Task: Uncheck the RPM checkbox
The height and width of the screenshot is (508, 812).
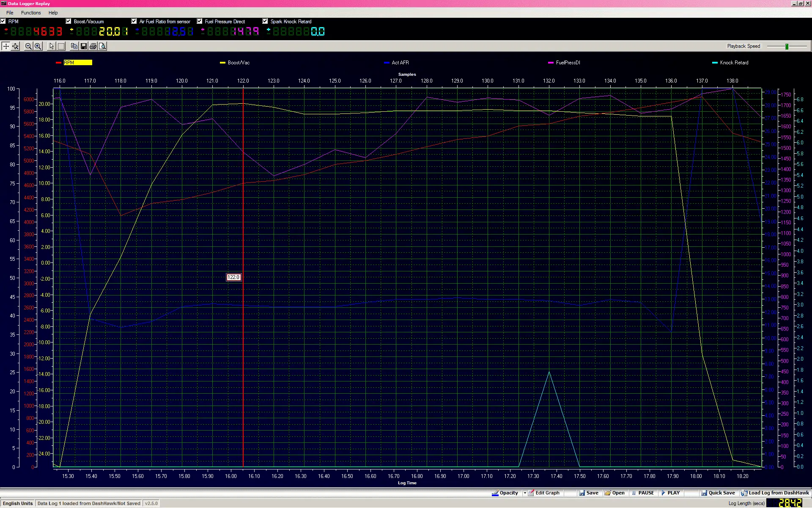Action: [3, 21]
